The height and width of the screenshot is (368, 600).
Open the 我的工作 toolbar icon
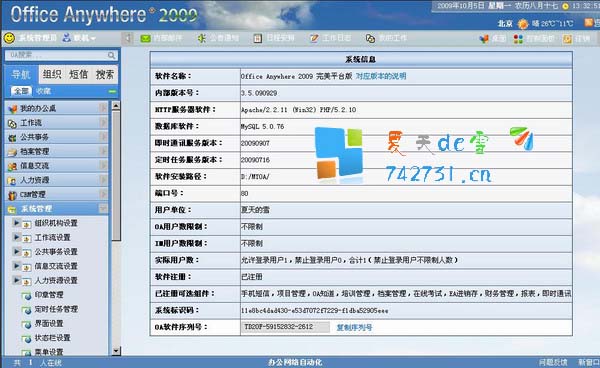(370, 38)
